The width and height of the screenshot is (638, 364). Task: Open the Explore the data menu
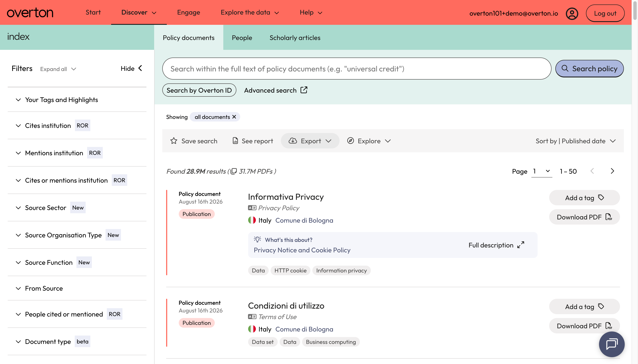click(250, 12)
